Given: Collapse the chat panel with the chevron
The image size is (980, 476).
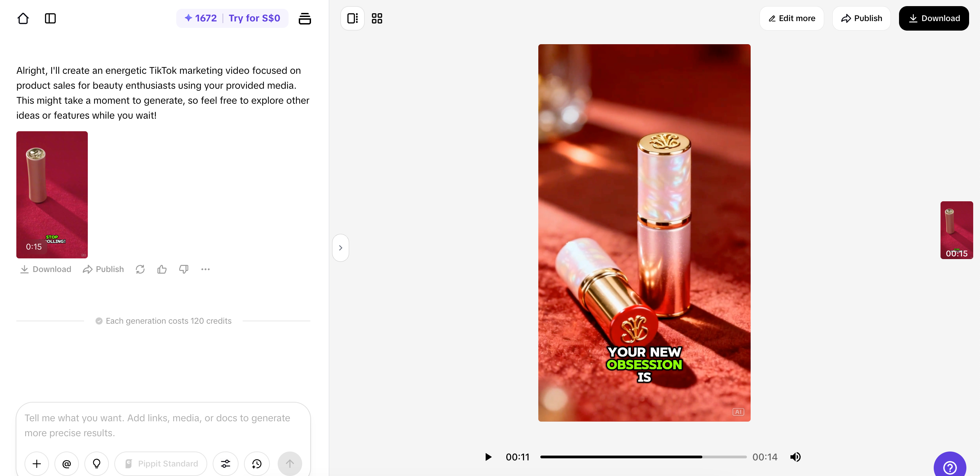Looking at the screenshot, I should (x=341, y=248).
